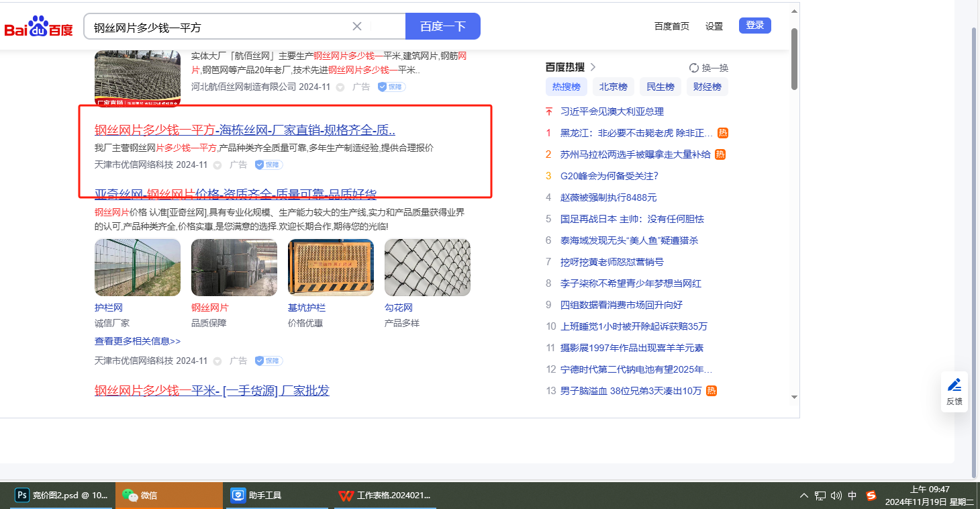
Task: Open the 反馈 feedback pencil icon
Action: [954, 385]
